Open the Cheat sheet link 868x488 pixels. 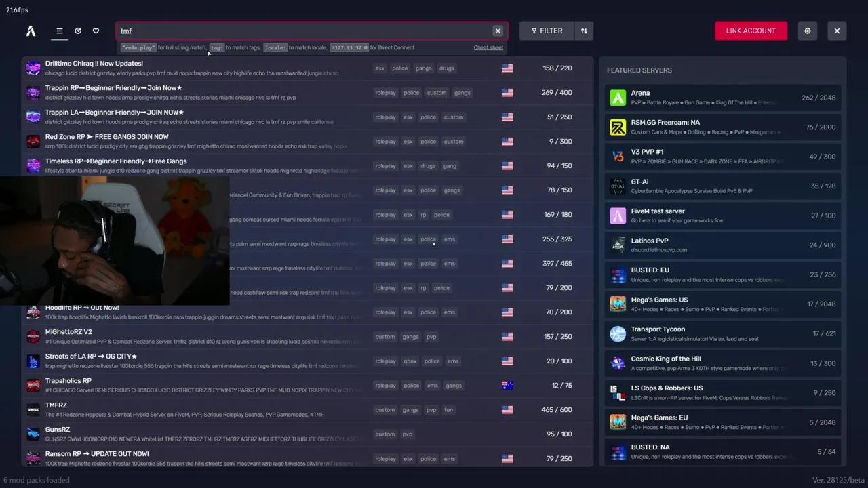click(x=488, y=47)
